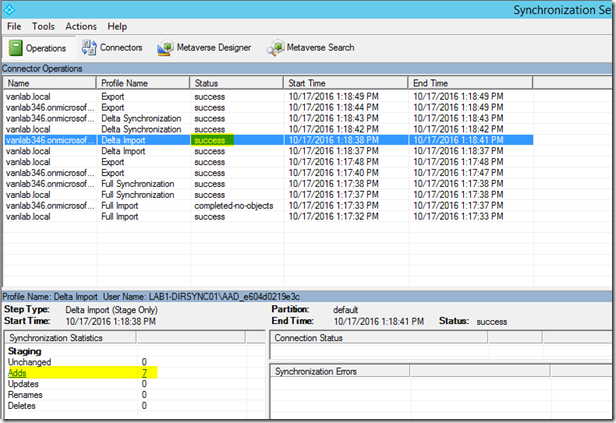Select vanlab346 Full Import row
The height and width of the screenshot is (423, 616).
[x=269, y=205]
